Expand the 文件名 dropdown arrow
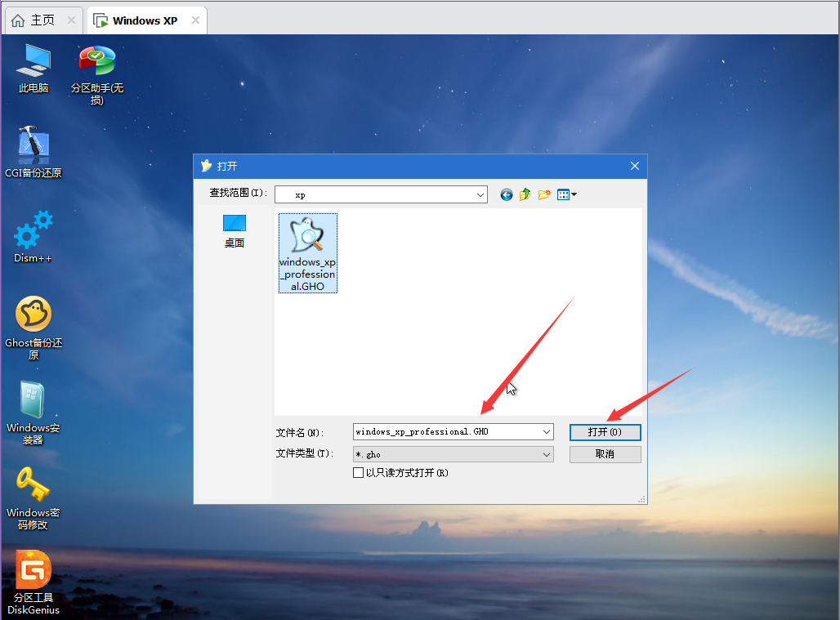Viewport: 840px width, 620px height. (x=547, y=431)
